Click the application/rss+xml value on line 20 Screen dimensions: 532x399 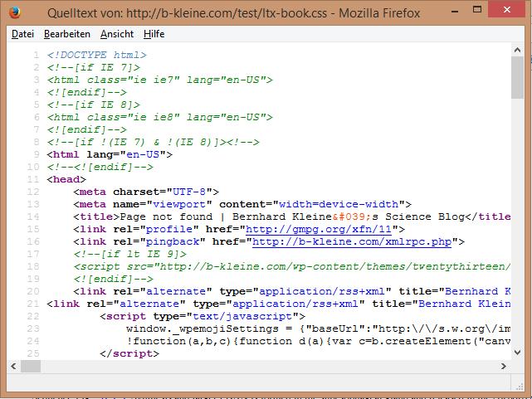[x=322, y=291]
